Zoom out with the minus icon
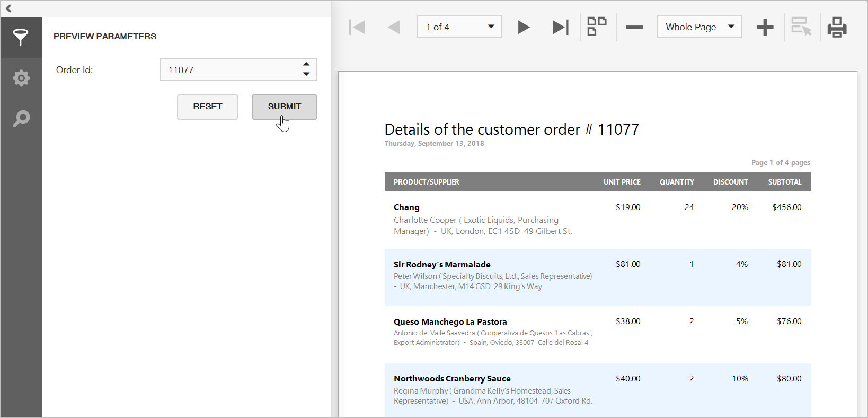The height and width of the screenshot is (418, 868). 634,27
